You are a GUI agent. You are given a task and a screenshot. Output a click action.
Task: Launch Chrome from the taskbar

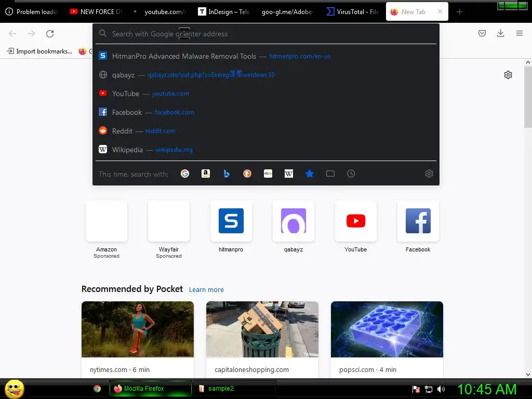[x=97, y=389]
